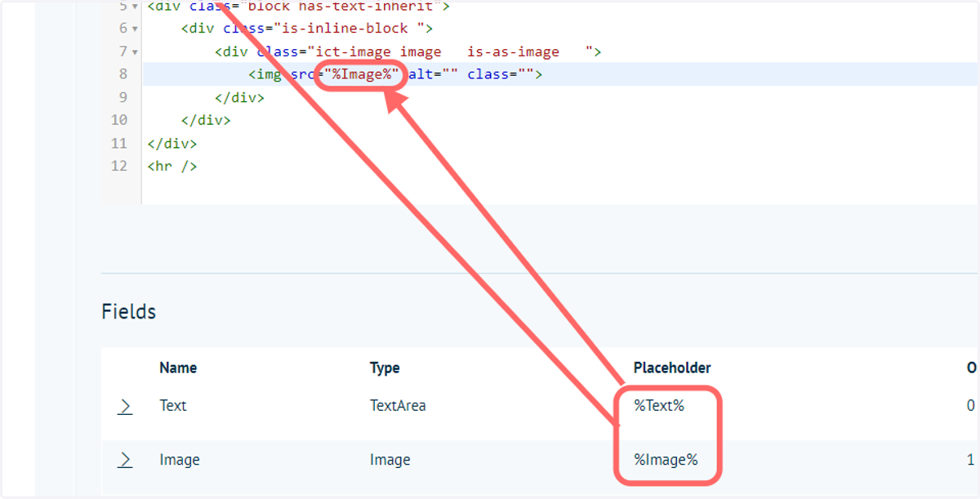Click the %Text% placeholder cell

point(659,405)
